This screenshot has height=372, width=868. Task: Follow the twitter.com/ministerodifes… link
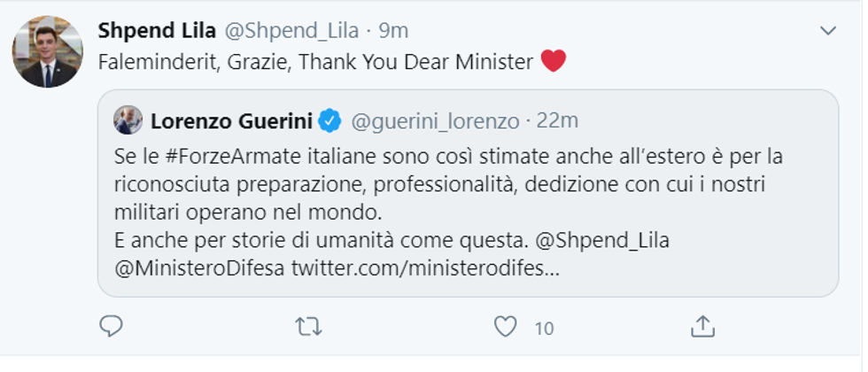(425, 267)
